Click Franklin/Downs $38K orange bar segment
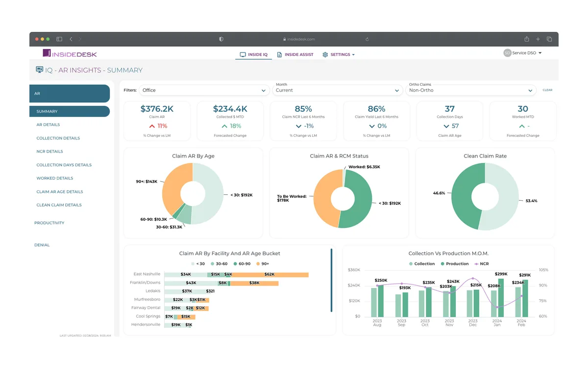Screen dimensions: 588x368 point(254,283)
